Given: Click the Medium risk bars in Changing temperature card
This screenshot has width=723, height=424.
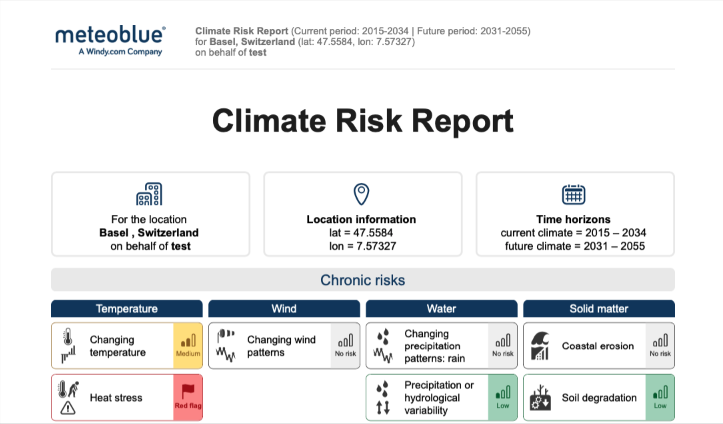Looking at the screenshot, I should pyautogui.click(x=188, y=341).
